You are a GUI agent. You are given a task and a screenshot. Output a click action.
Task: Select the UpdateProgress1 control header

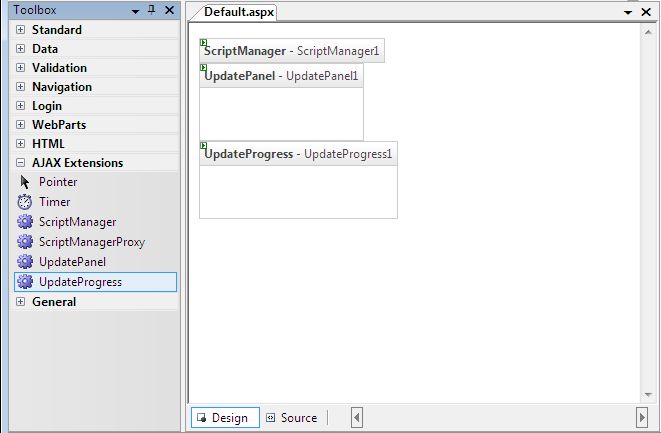pos(298,154)
